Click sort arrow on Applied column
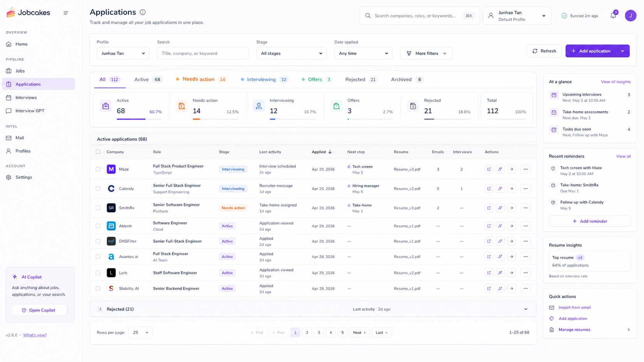 pos(330,152)
